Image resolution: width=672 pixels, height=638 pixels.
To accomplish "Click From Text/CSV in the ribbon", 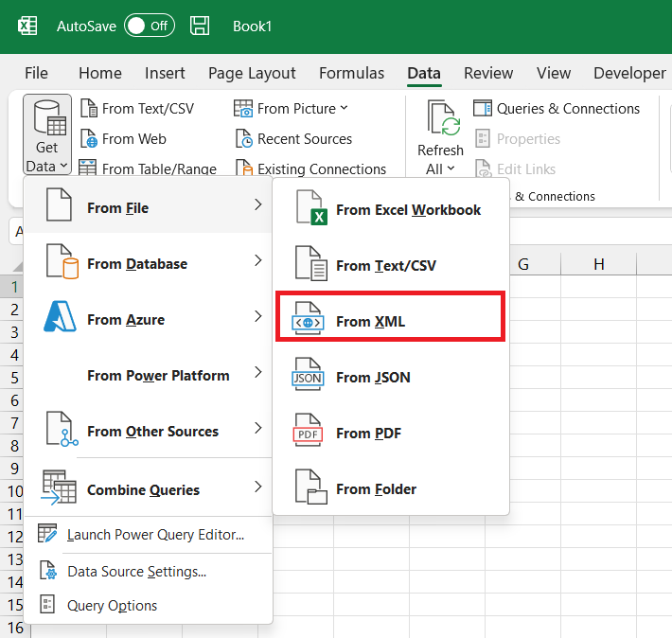I will pyautogui.click(x=137, y=109).
